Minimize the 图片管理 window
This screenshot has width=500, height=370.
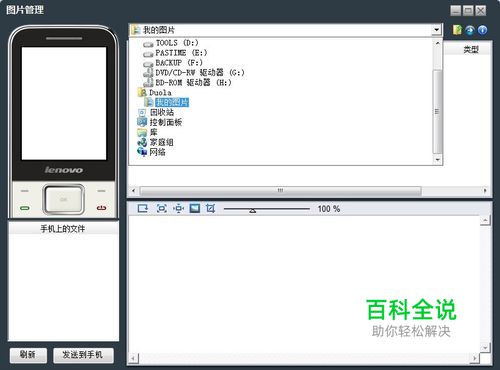(456, 10)
